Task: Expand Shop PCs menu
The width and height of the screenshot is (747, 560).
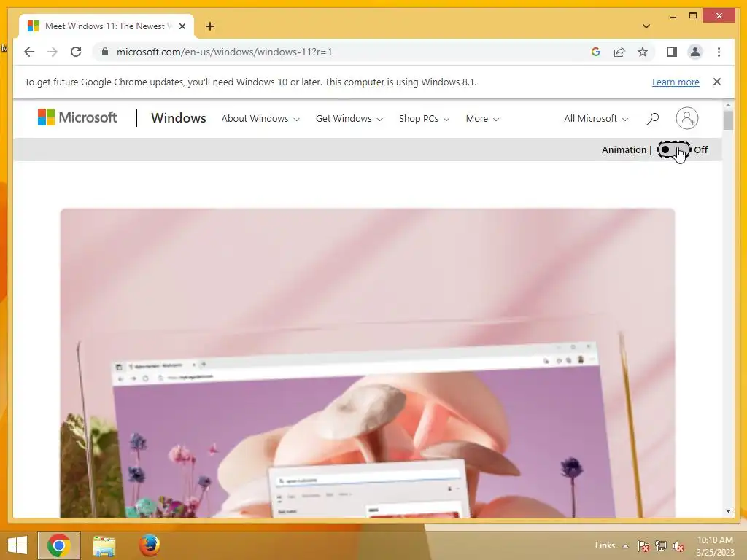Action: pyautogui.click(x=424, y=119)
